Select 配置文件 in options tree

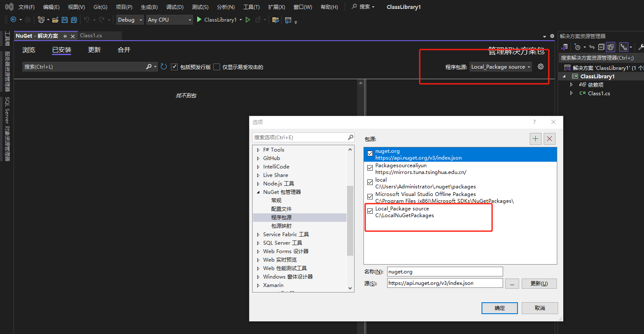tap(281, 209)
